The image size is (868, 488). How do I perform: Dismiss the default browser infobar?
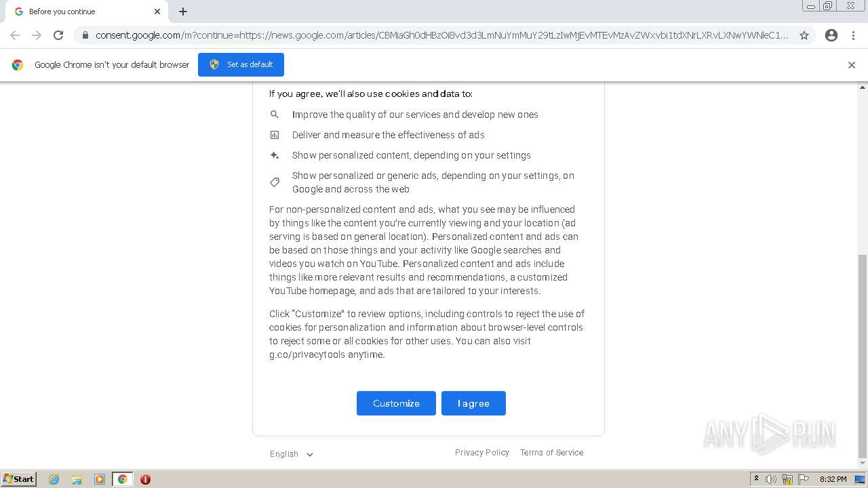click(852, 65)
